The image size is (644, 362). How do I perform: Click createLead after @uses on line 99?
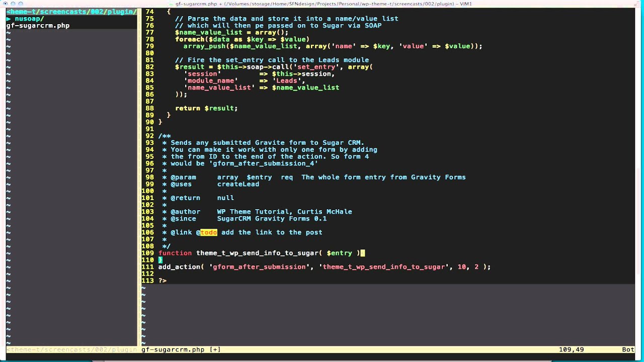238,184
